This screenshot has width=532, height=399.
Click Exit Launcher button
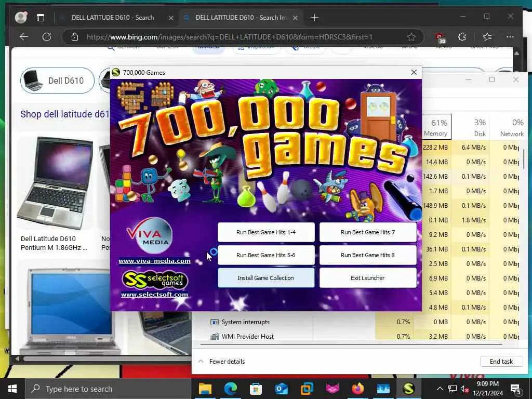[x=368, y=278]
